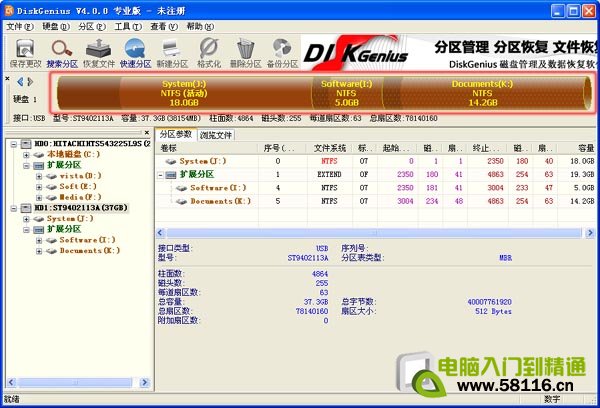Screen dimensions: 600x408
Task: Click the 搜索分区 (Search Partitions) magnifier icon
Action: tap(61, 48)
